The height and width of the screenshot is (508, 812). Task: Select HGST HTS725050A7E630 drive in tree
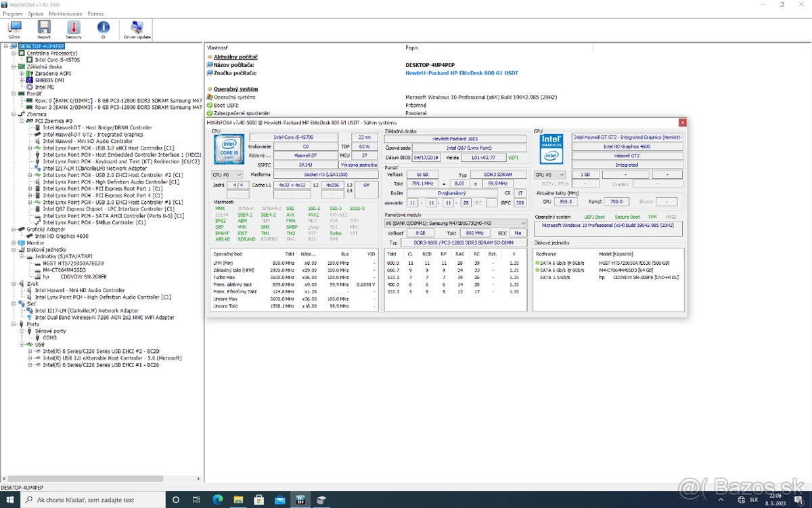coord(73,263)
